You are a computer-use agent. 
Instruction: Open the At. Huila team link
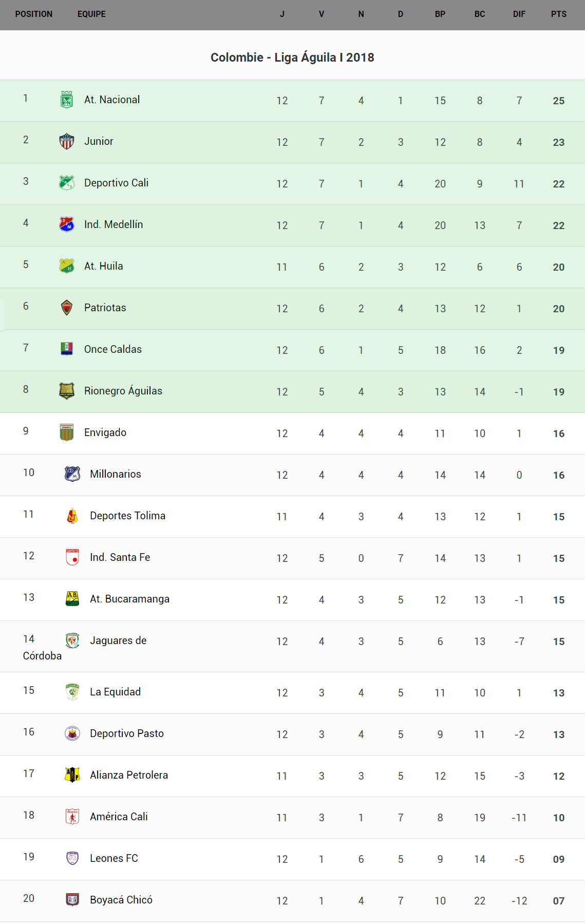click(103, 266)
